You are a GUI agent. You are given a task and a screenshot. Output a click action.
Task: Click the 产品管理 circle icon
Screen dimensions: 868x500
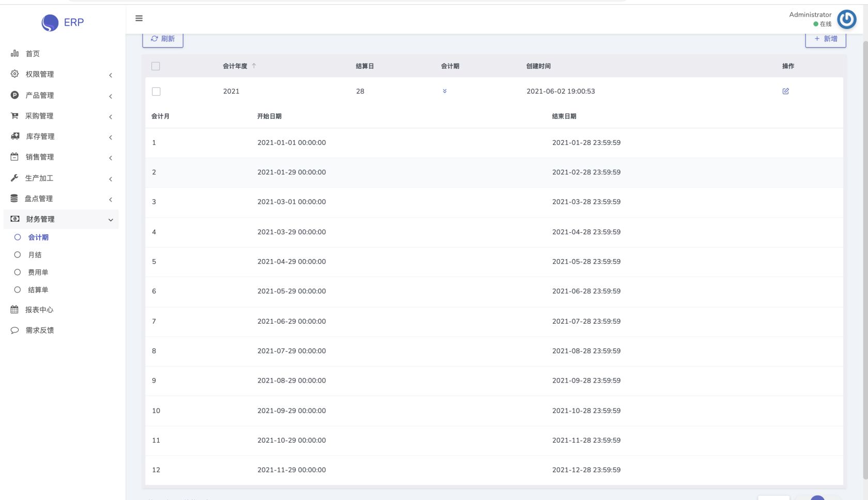pos(14,95)
